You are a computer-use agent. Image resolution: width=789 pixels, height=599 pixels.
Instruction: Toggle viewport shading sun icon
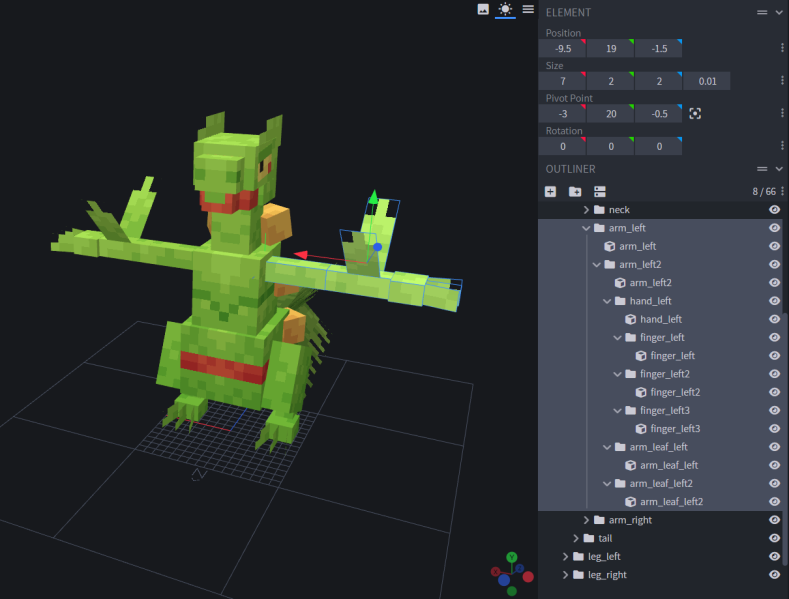[x=505, y=9]
